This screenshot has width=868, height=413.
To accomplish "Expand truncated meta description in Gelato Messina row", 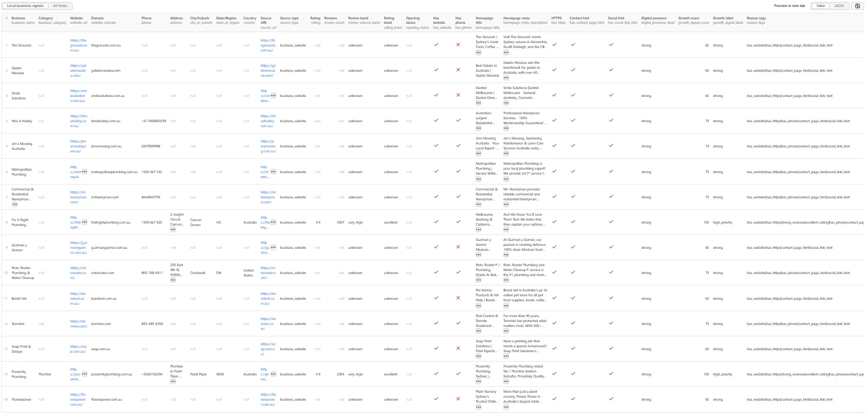I will 506,78.
